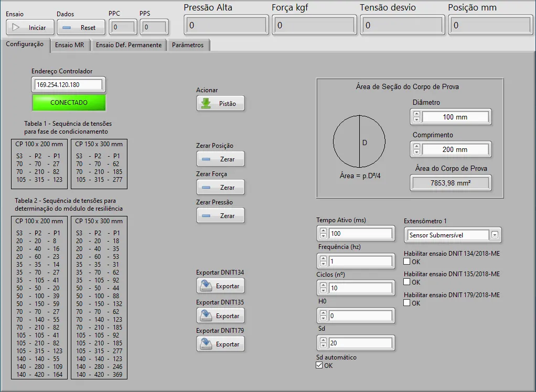Click Tabela 2 row 20 - 20 - 8
The image size is (536, 392).
[36, 241]
